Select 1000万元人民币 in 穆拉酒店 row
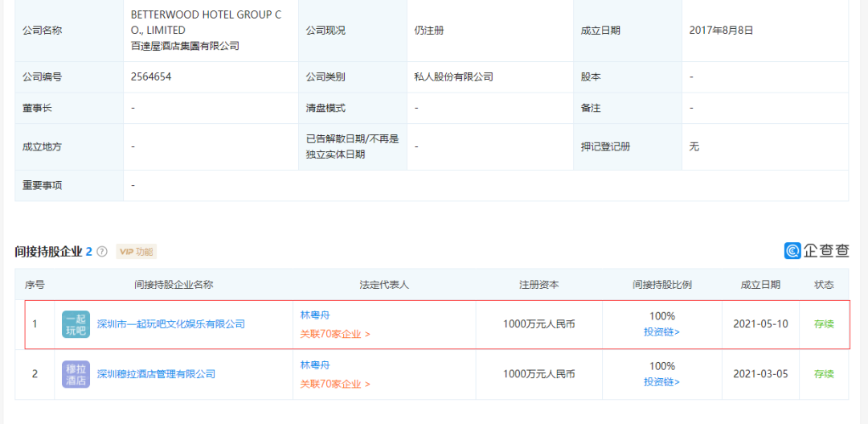The image size is (868, 424). (538, 374)
